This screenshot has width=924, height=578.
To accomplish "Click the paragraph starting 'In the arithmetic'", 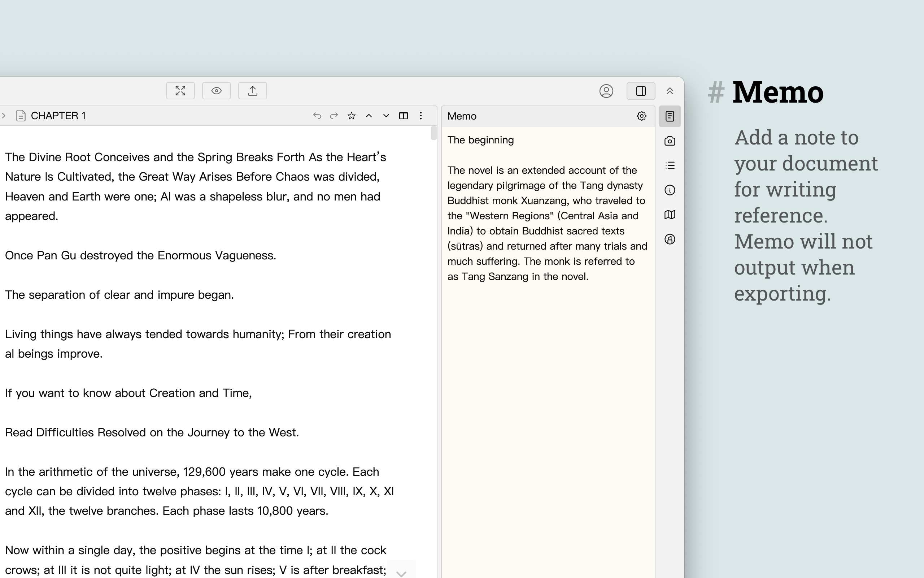I will point(199,491).
